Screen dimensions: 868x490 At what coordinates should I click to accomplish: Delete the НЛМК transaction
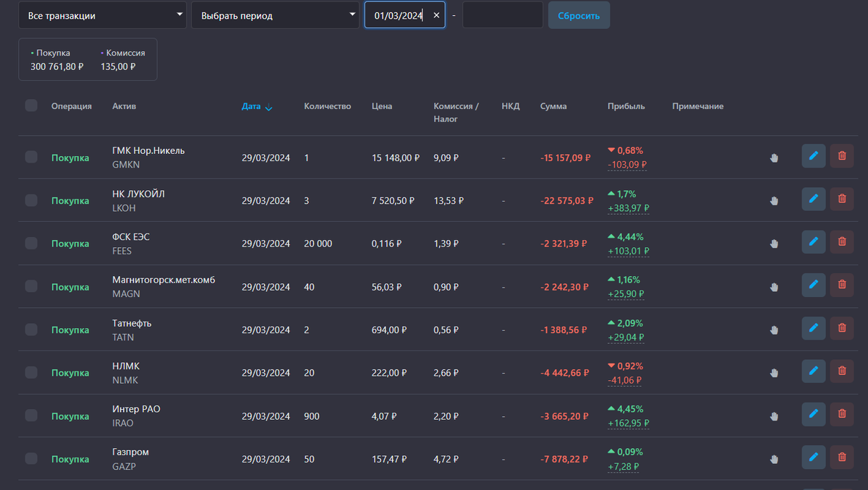[x=842, y=371]
